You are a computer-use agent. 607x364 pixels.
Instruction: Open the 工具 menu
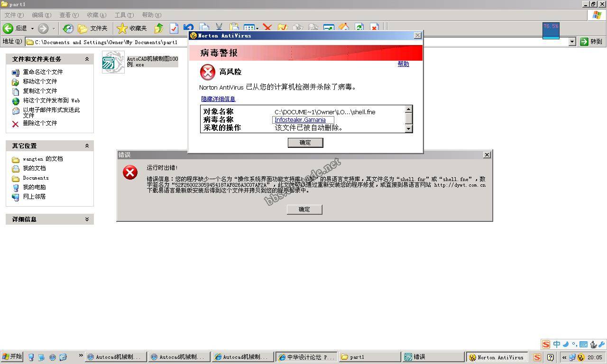click(124, 15)
